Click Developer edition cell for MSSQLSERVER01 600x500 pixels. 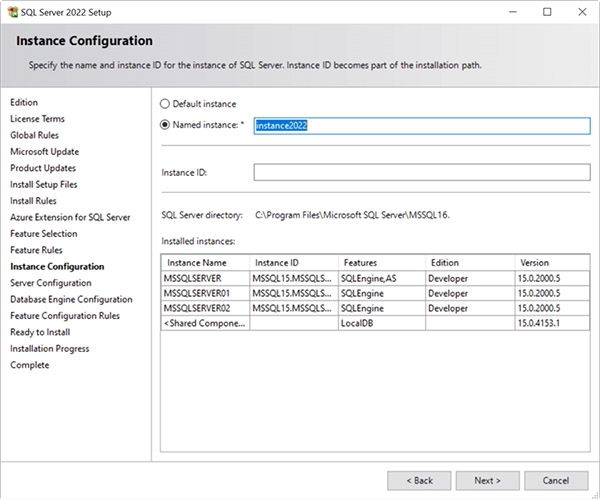click(470, 293)
